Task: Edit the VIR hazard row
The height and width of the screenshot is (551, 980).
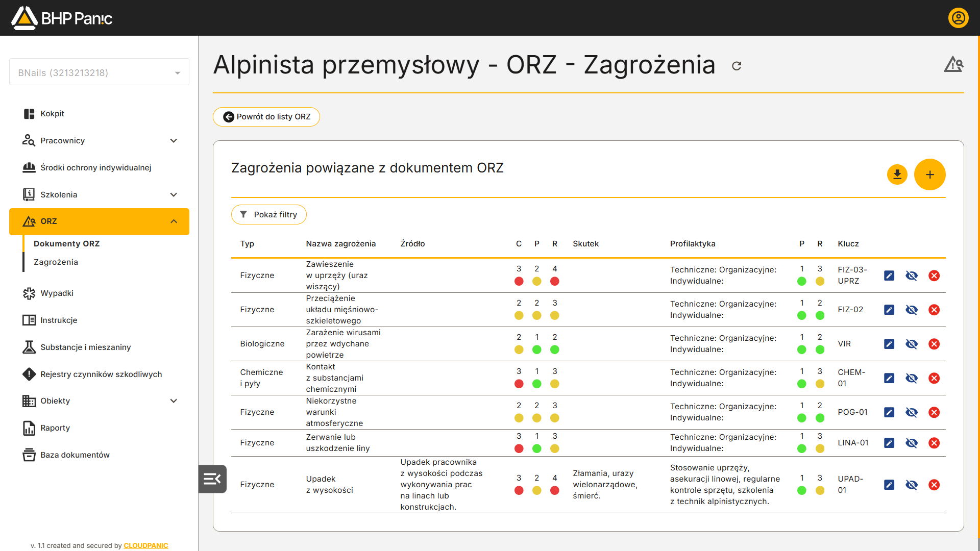Action: click(x=889, y=344)
